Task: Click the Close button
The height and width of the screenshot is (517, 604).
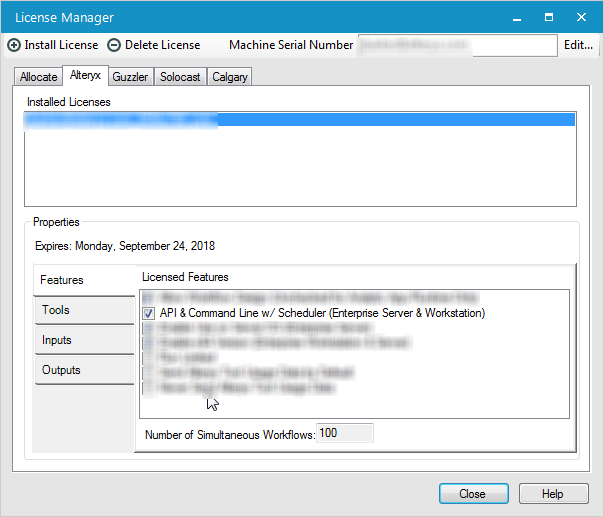Action: 473,494
